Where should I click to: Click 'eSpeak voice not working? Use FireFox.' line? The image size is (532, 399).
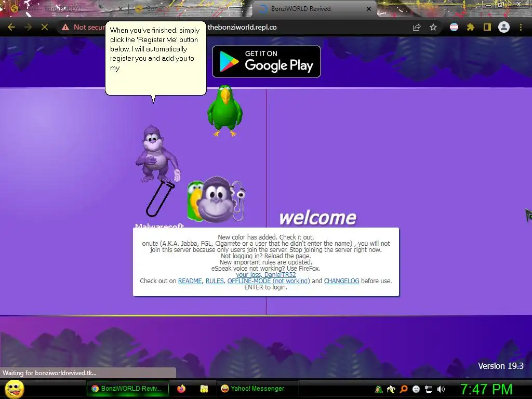click(x=265, y=269)
